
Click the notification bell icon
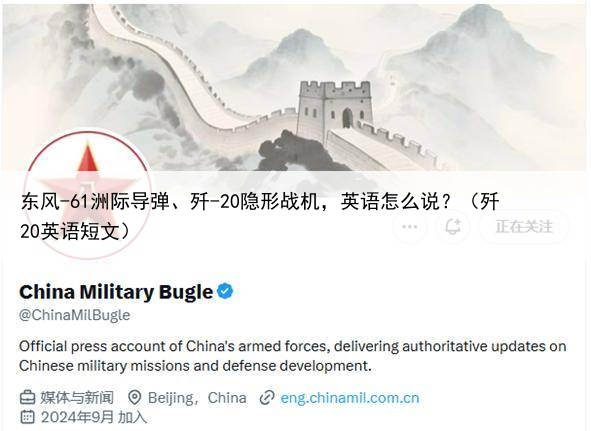click(x=453, y=227)
